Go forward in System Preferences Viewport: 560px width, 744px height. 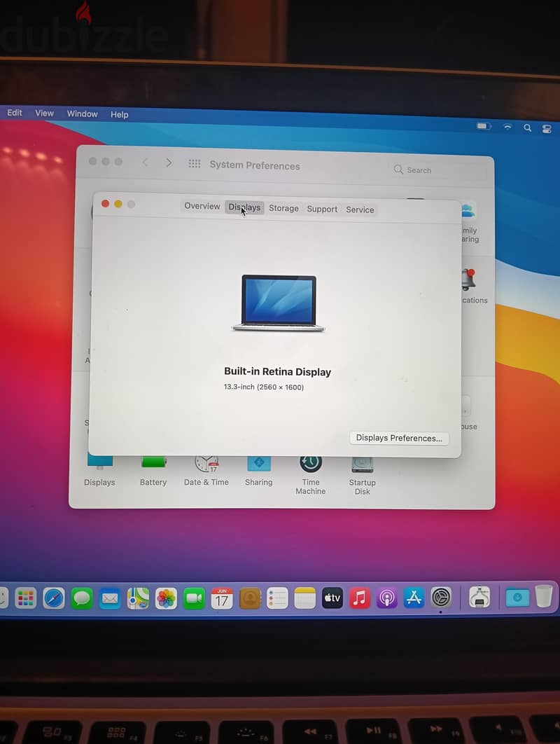168,163
